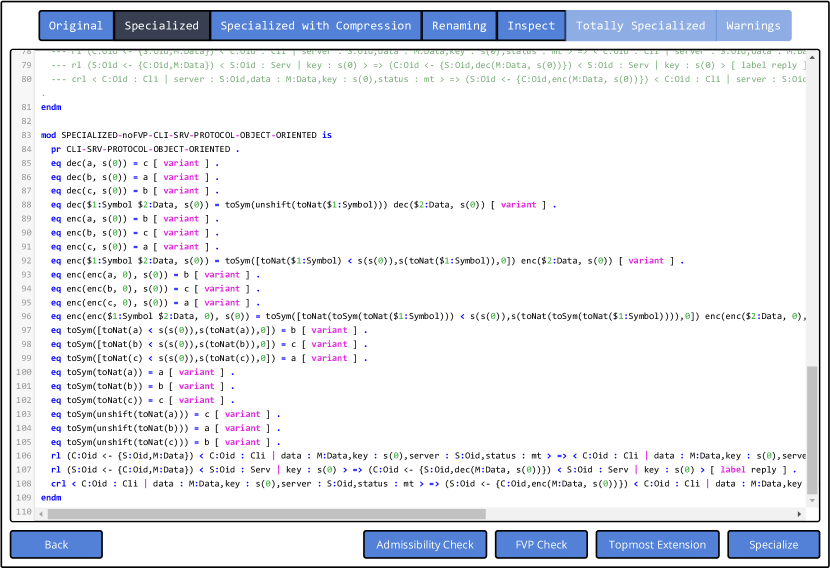Click the vertical scrollbar thumb in the code view
The image size is (830, 569).
point(812,433)
